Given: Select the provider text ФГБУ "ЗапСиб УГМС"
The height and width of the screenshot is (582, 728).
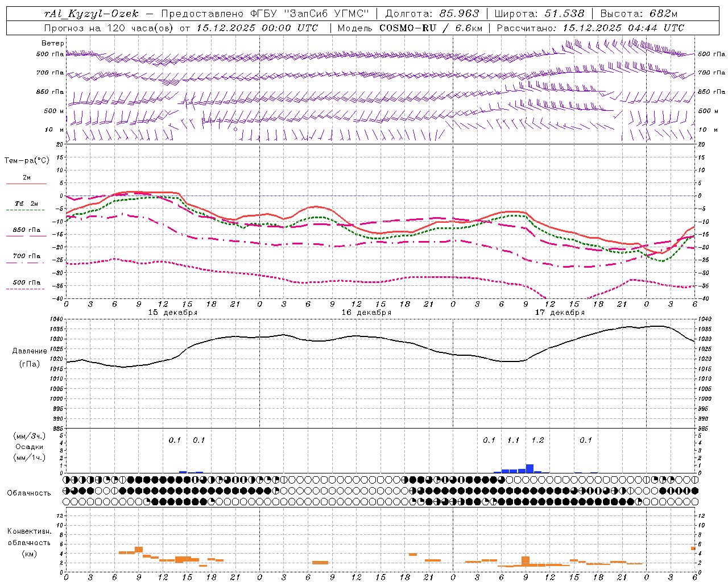Looking at the screenshot, I should (x=311, y=14).
